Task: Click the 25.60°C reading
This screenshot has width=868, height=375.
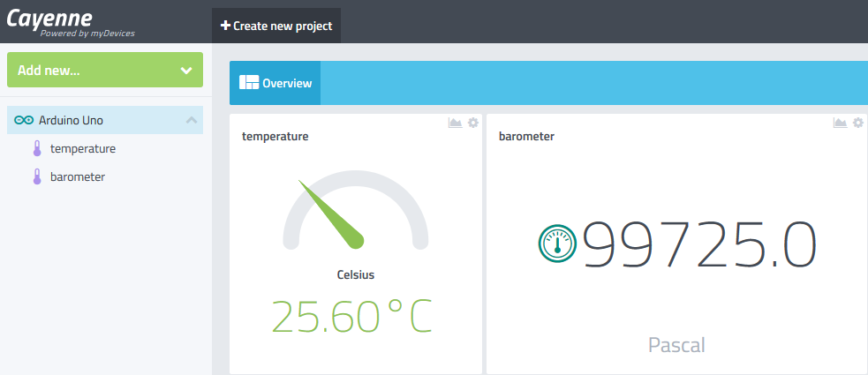Action: 351,317
